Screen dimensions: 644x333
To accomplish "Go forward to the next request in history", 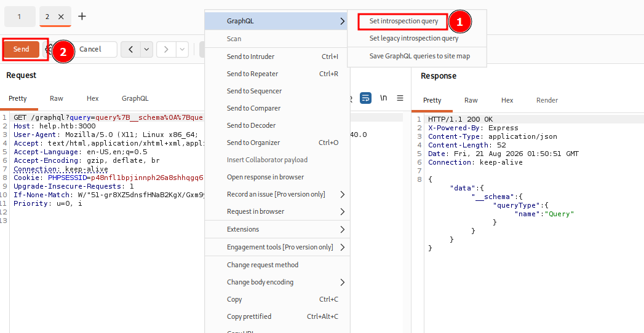I will (x=166, y=49).
